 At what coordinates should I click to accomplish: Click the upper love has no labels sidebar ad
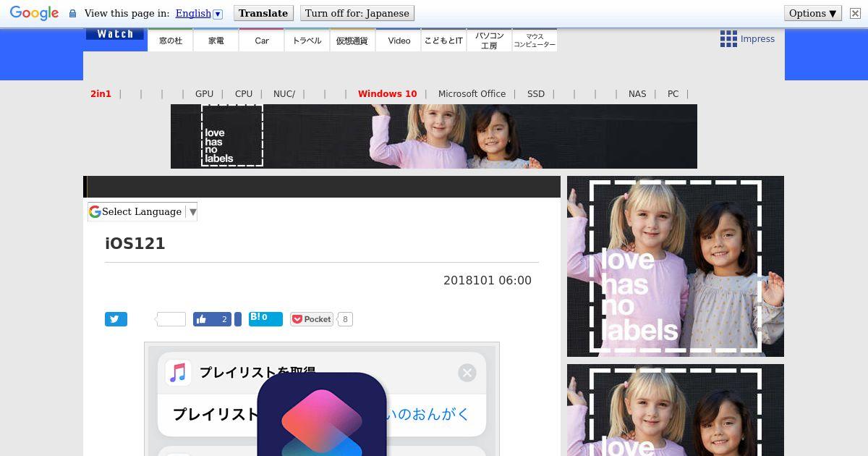[x=676, y=266]
